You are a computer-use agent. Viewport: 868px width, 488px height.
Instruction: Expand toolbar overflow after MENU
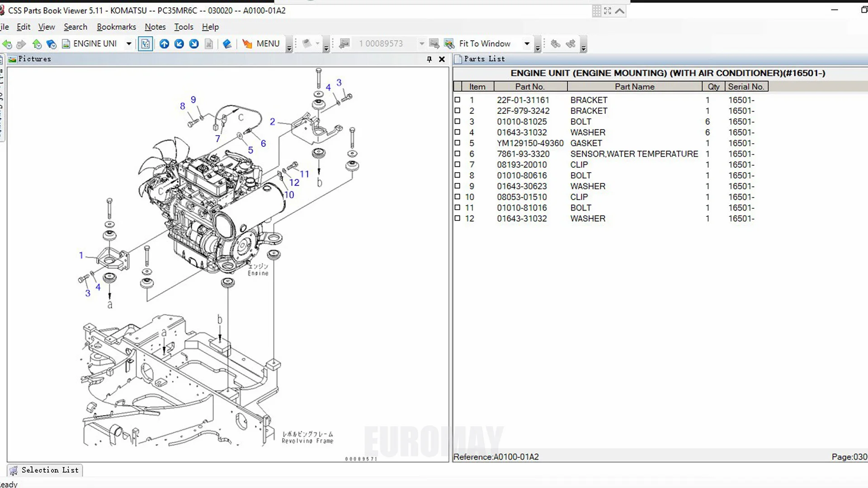[289, 45]
